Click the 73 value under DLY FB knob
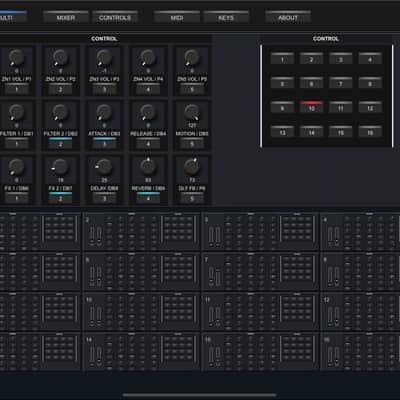 [192, 180]
